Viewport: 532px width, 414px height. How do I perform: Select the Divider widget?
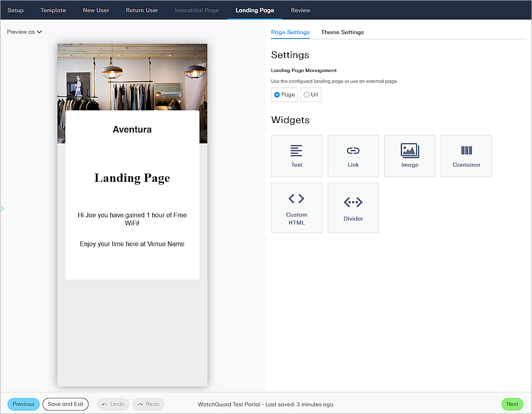(x=353, y=208)
